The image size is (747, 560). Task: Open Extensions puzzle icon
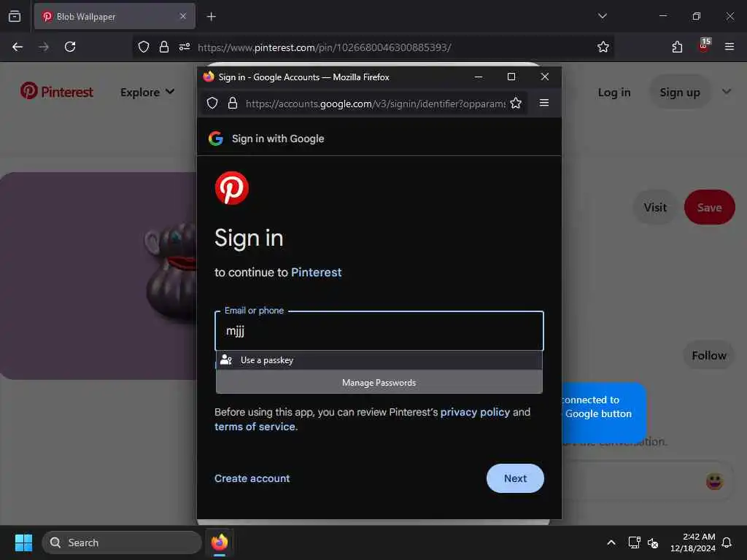click(677, 47)
